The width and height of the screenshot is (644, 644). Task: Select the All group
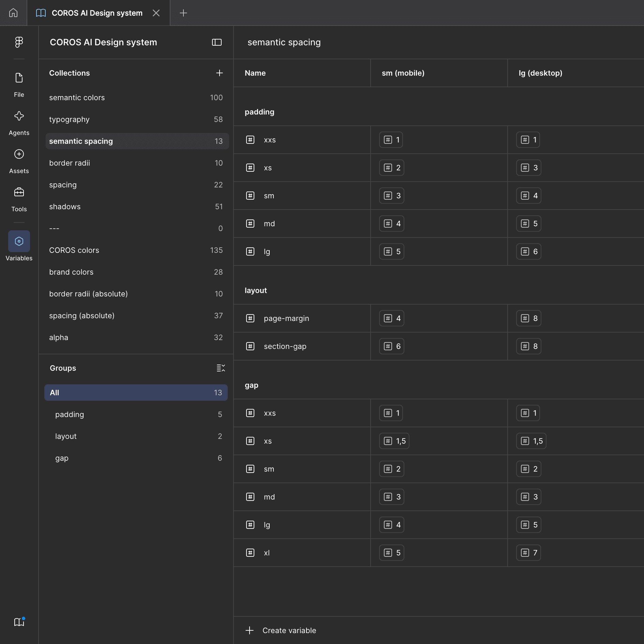[136, 393]
